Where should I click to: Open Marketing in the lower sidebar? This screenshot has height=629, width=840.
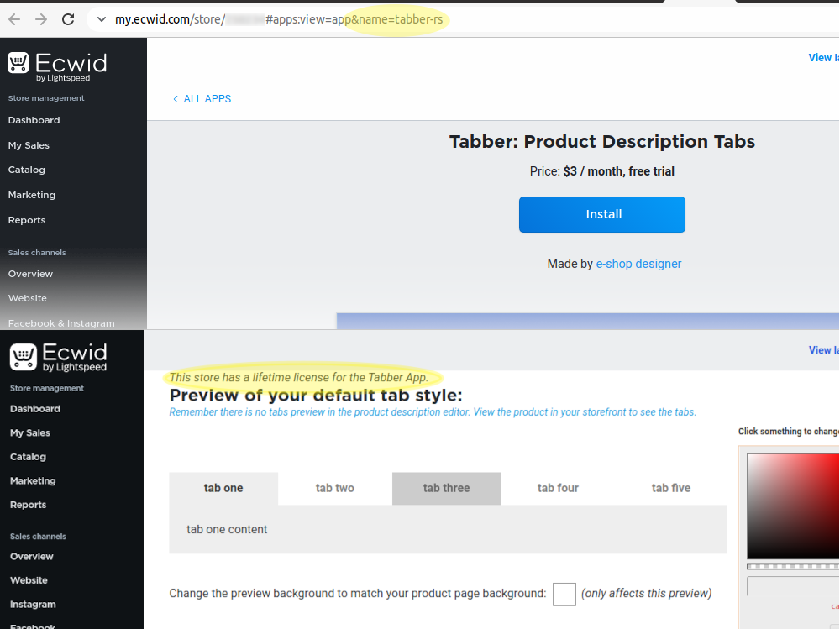[33, 480]
